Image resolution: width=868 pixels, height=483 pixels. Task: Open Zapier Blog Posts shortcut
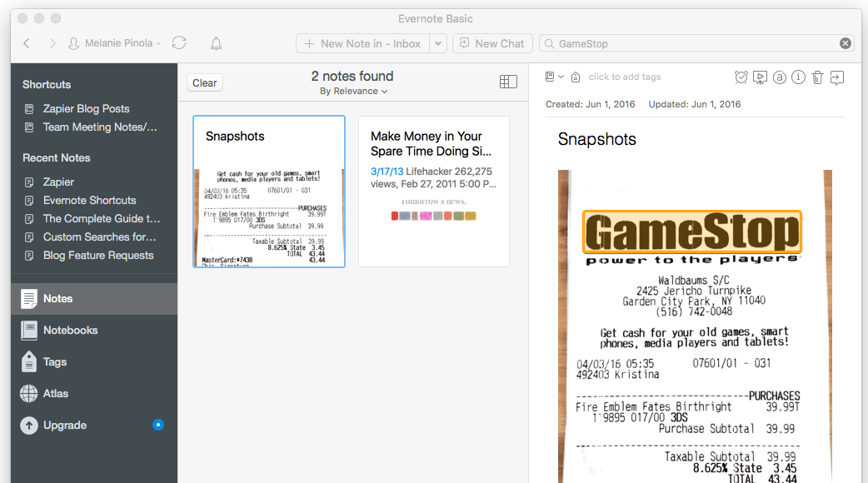click(87, 109)
